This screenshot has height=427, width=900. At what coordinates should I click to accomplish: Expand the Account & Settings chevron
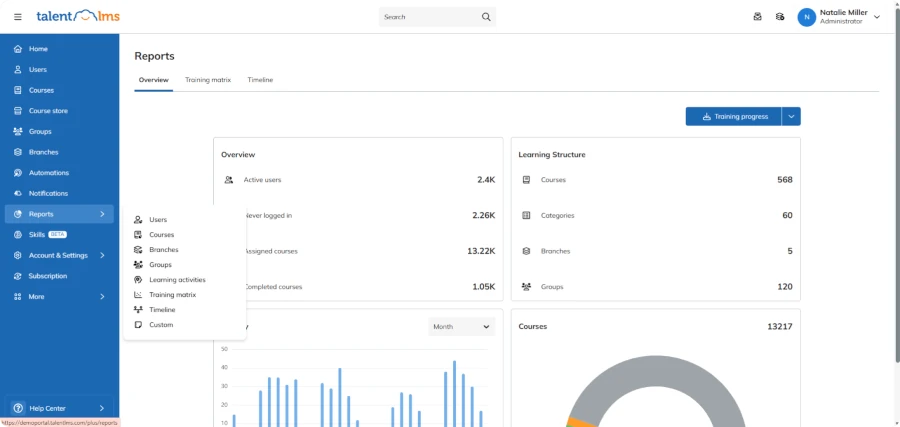click(x=102, y=255)
